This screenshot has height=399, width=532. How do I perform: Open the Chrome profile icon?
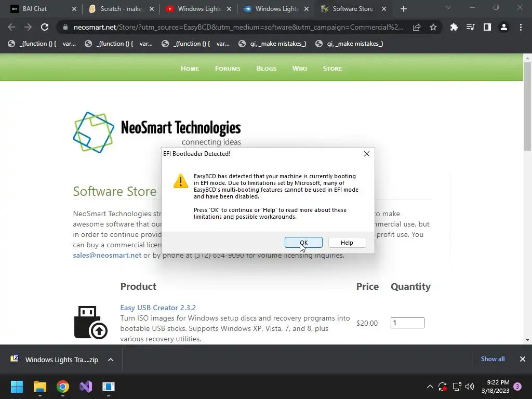coord(503,27)
